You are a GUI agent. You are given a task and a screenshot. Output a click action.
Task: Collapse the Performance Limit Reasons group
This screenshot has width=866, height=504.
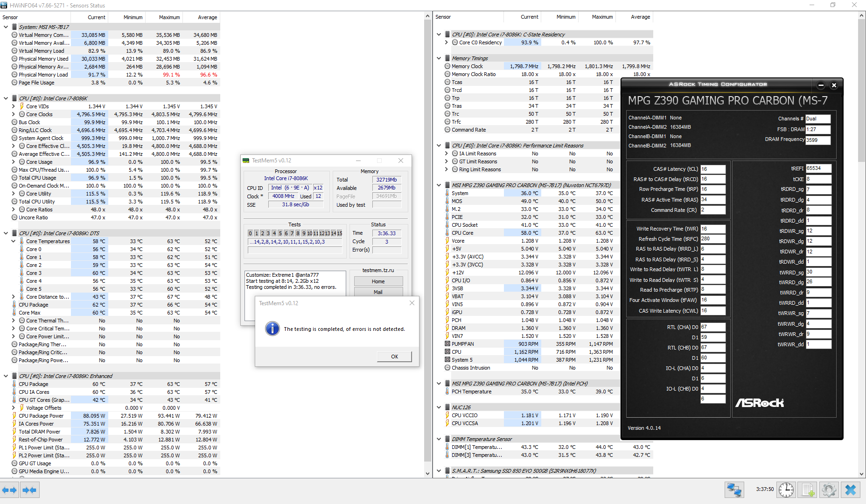tap(439, 146)
